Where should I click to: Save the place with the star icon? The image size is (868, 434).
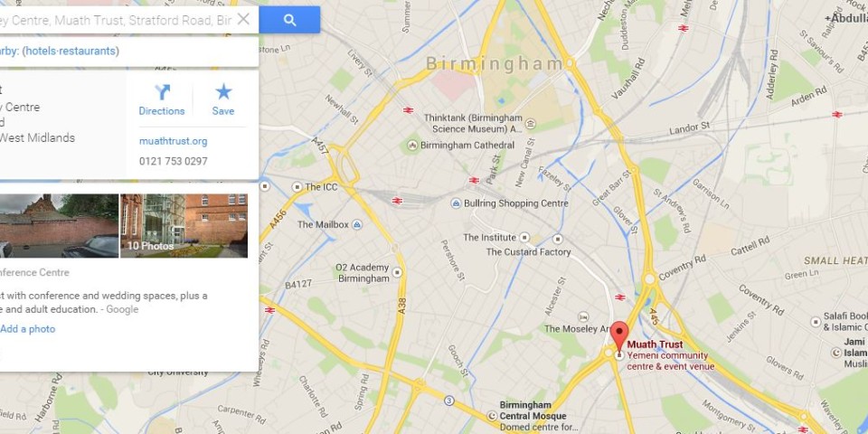223,100
